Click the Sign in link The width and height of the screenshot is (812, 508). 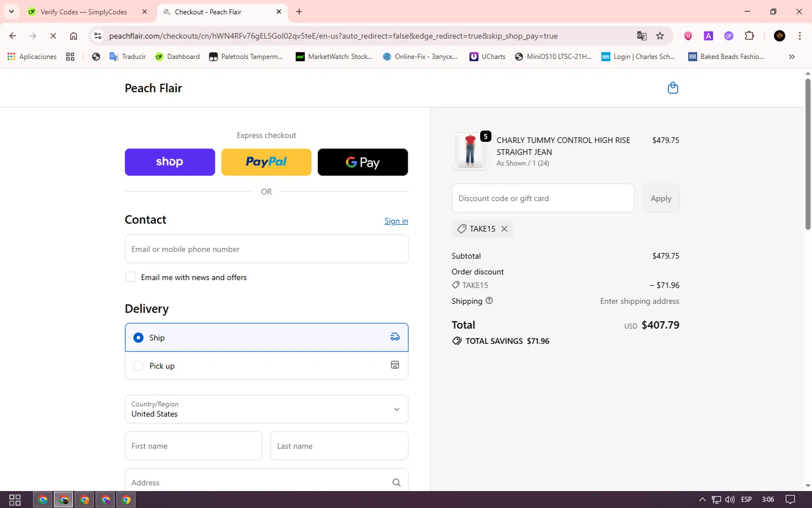click(396, 221)
